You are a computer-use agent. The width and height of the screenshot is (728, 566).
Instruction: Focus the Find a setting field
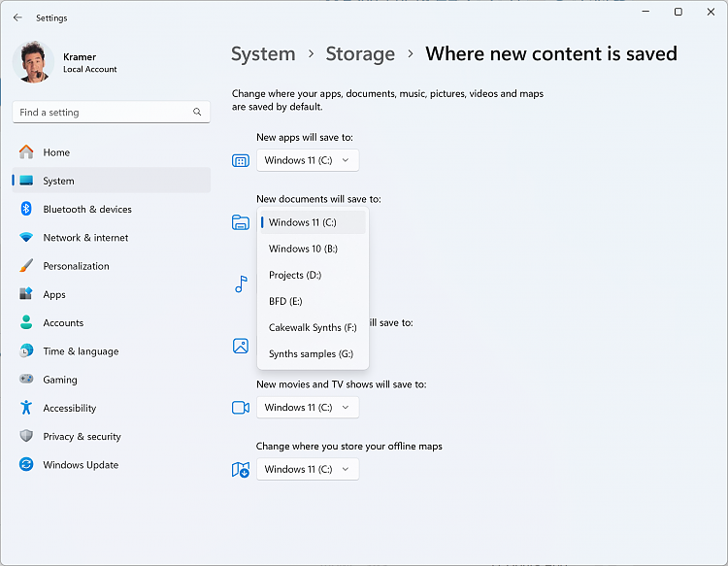(111, 113)
